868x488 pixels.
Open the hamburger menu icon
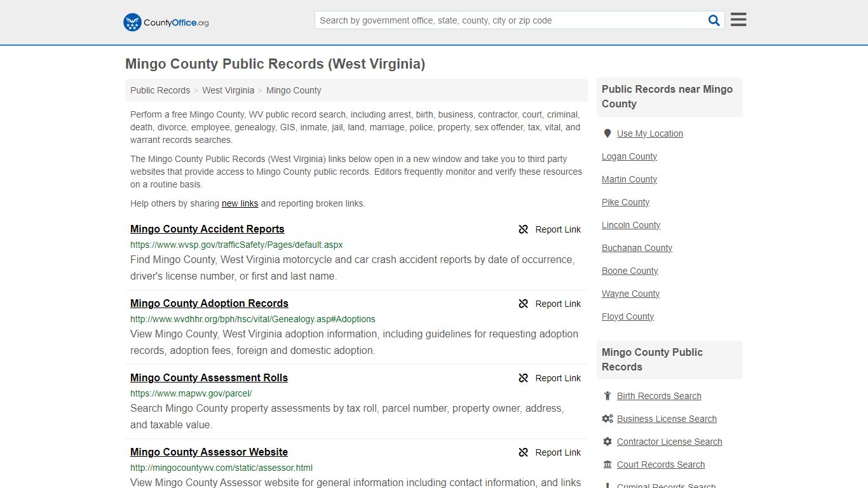pos(738,20)
